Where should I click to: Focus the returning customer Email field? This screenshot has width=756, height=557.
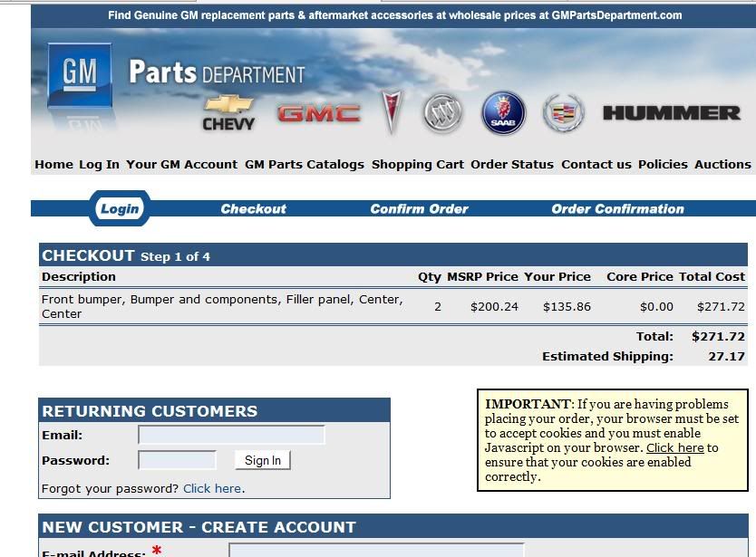231,435
